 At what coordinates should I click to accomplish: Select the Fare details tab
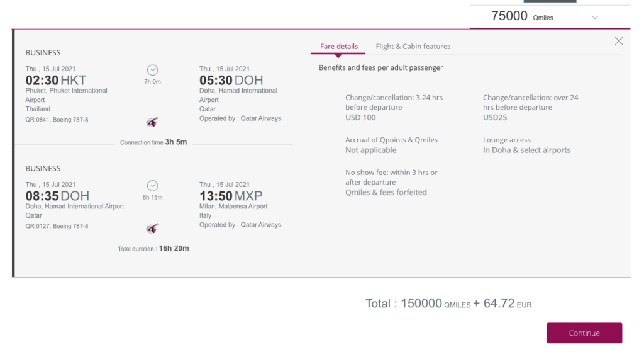(339, 47)
